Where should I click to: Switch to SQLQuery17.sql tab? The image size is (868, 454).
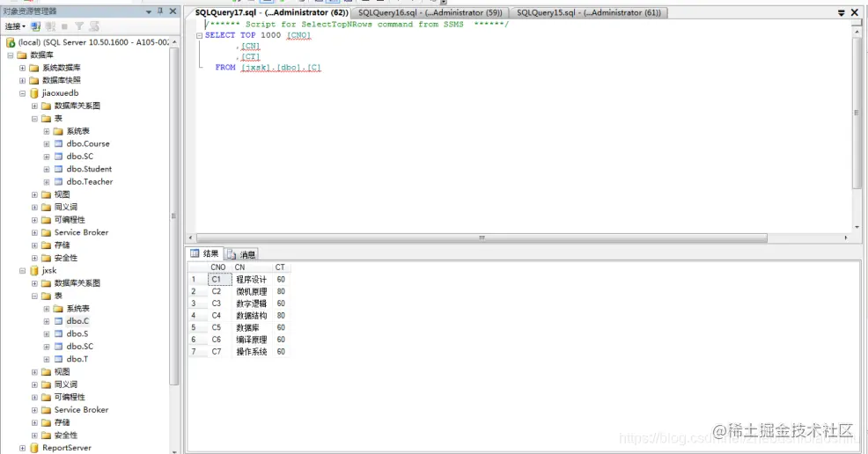pos(271,12)
